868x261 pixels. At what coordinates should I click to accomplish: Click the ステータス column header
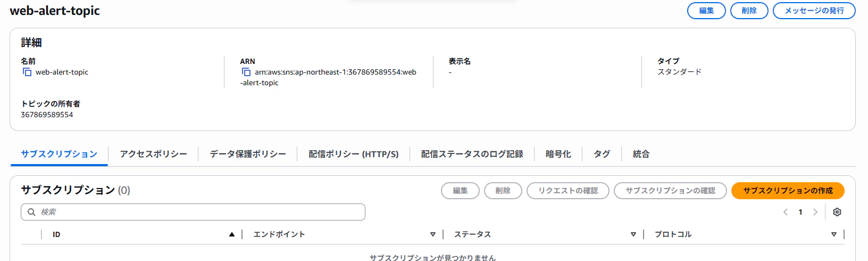[472, 234]
